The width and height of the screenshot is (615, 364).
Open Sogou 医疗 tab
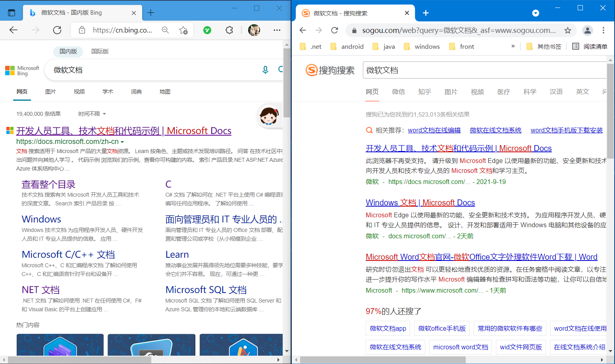coord(503,92)
